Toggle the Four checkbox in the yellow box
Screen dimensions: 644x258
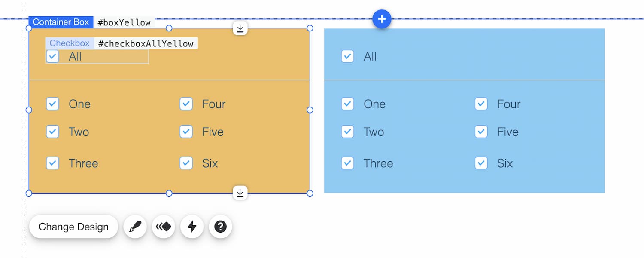186,104
